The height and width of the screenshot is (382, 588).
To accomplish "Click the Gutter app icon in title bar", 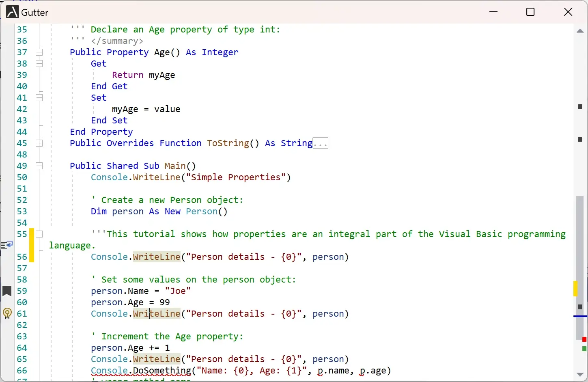I will tap(12, 12).
